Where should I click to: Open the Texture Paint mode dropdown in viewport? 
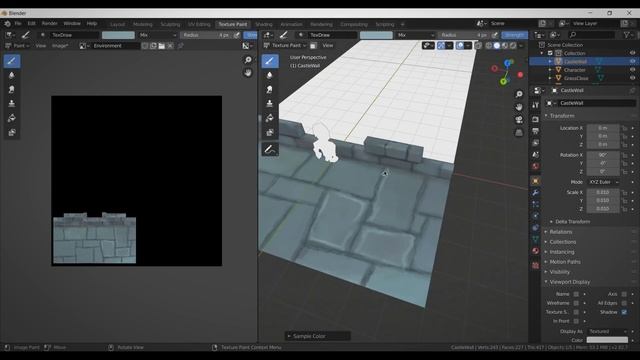pyautogui.click(x=285, y=46)
